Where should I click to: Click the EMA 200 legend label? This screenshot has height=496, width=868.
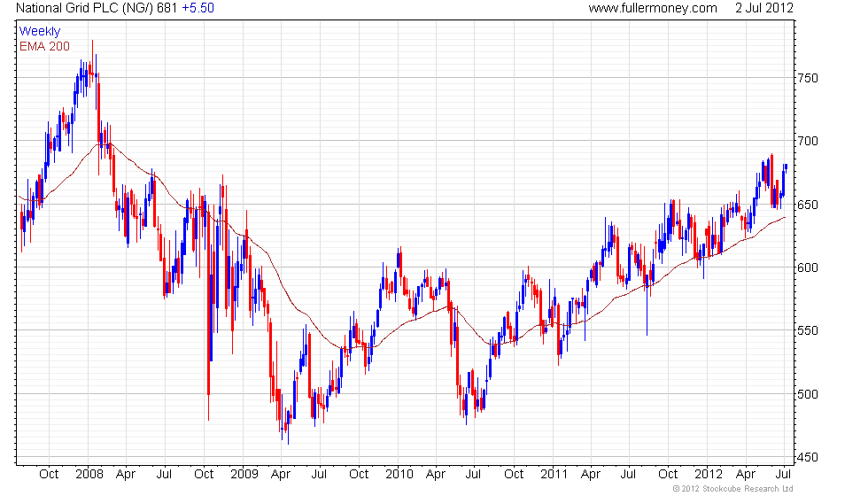tap(45, 46)
